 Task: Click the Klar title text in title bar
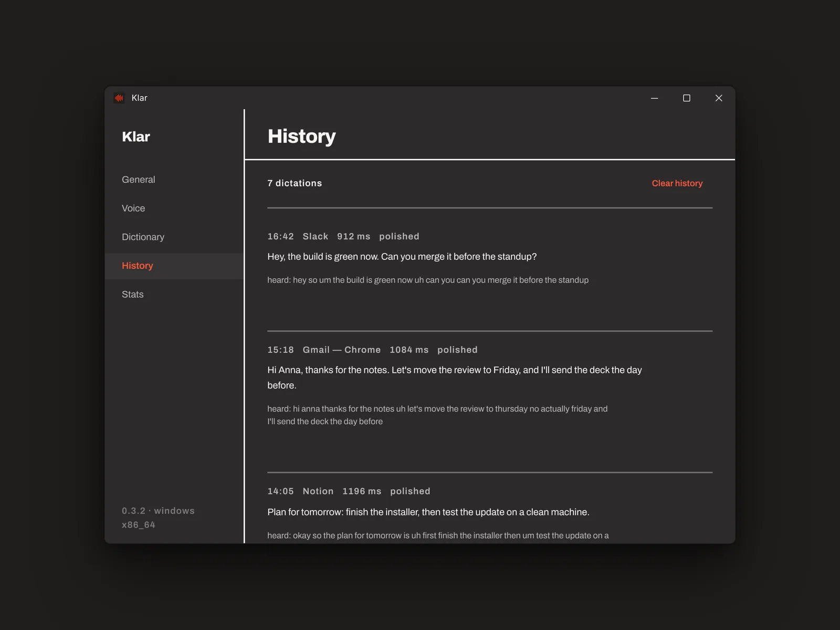click(x=139, y=98)
